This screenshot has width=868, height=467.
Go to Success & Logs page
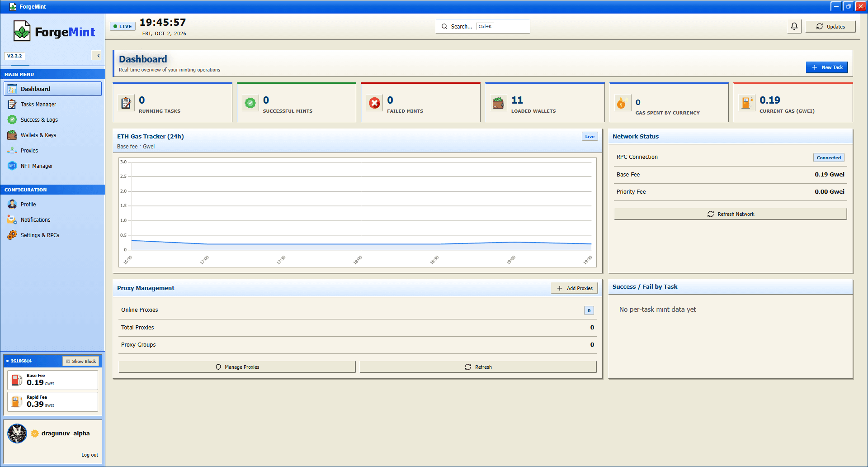pos(52,119)
